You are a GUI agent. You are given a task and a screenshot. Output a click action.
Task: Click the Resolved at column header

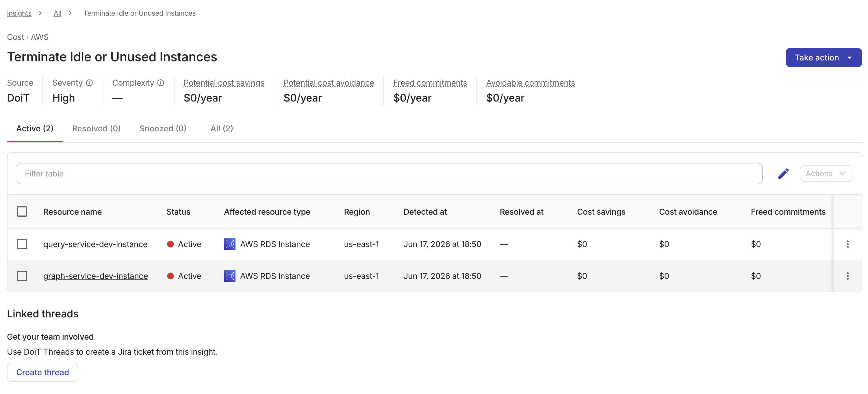pyautogui.click(x=521, y=211)
